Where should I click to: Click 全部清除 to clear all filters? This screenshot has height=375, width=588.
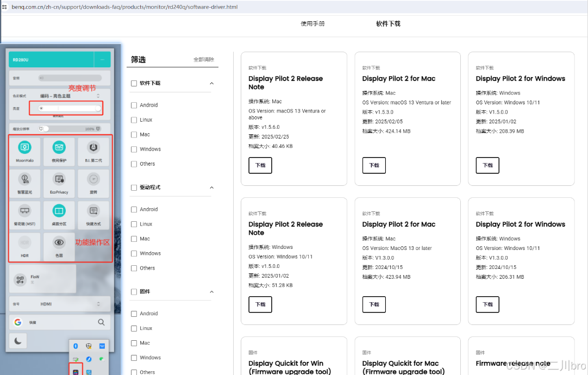pos(204,60)
